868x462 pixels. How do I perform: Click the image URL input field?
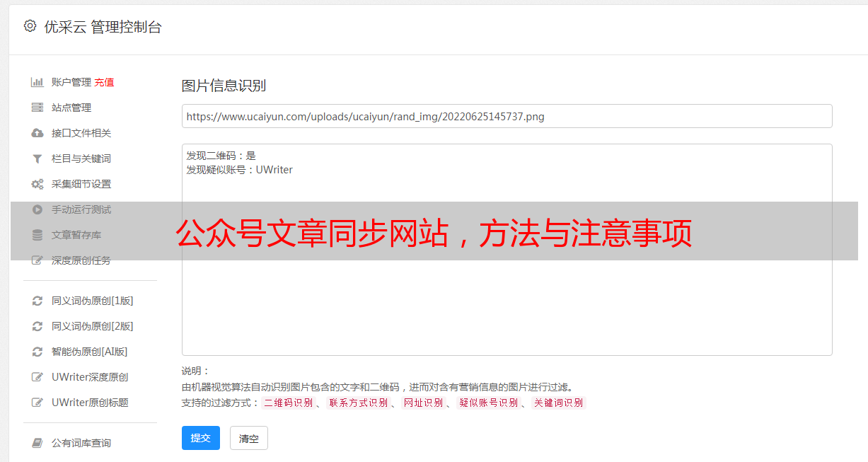[507, 116]
